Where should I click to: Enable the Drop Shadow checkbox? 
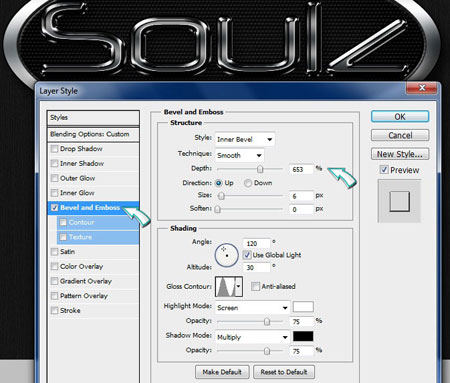coord(54,149)
